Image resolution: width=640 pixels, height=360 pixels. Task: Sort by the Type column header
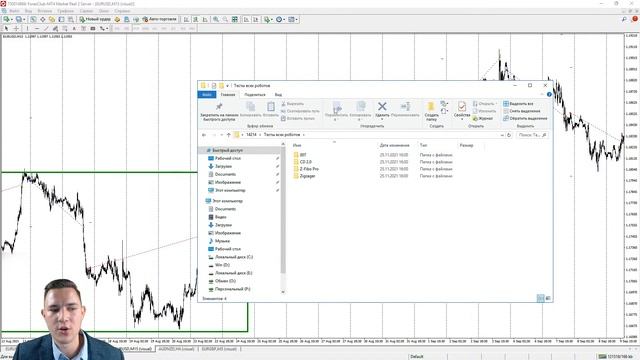(x=423, y=145)
